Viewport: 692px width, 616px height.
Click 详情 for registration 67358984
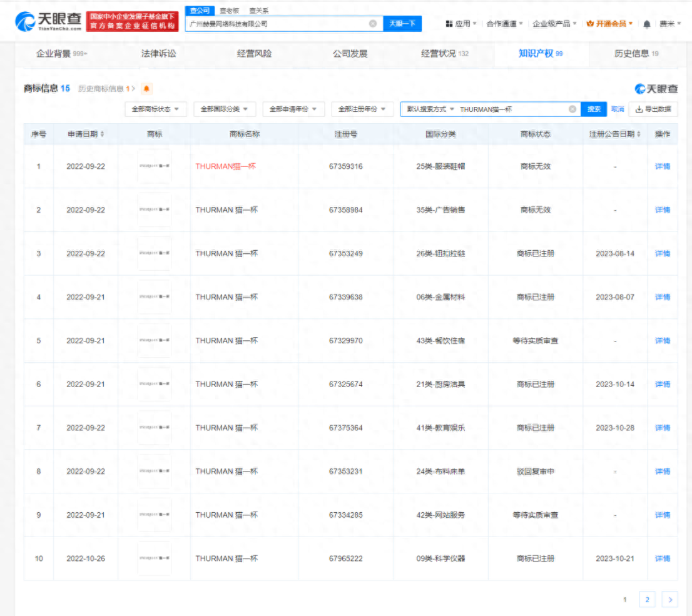(662, 210)
